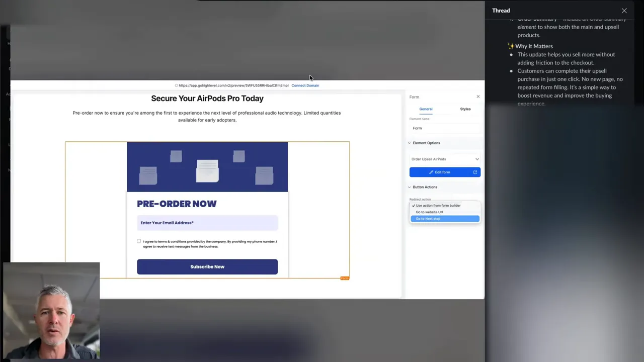Image resolution: width=644 pixels, height=362 pixels.
Task: Collapse the Button Actions section
Action: pyautogui.click(x=410, y=187)
